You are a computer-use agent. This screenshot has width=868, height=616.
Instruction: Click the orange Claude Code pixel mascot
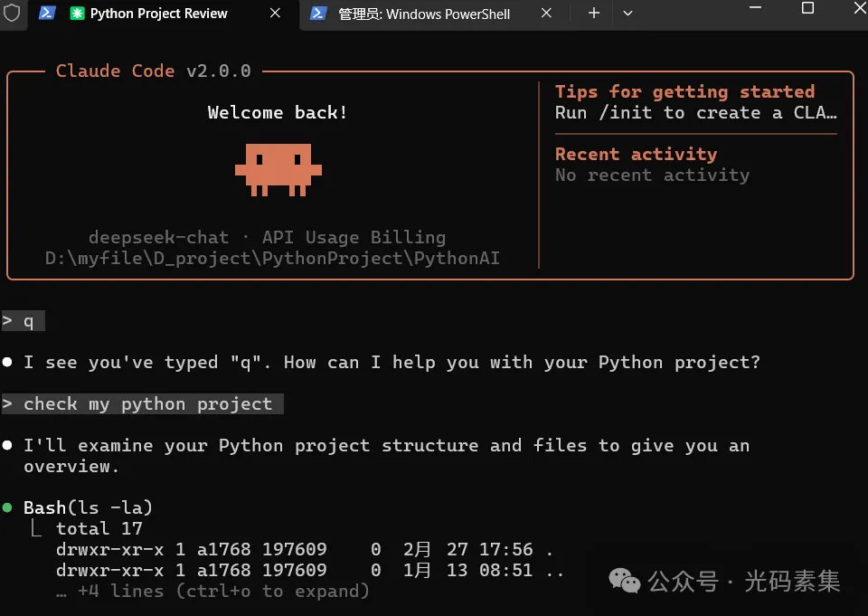(x=278, y=169)
